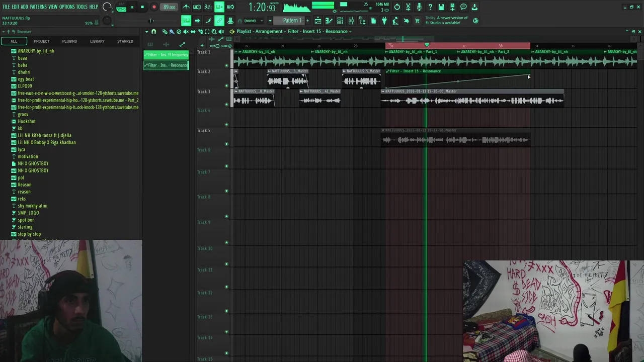Screen dimensions: 644x362
Task: Select the Filter - Ins..ff frequency clip
Action: pyautogui.click(x=166, y=55)
